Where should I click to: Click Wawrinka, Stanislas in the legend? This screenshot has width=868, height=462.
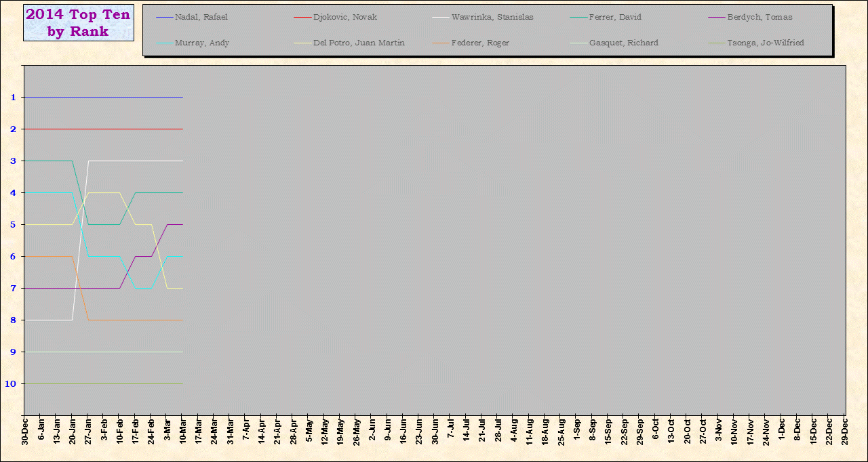[x=492, y=17]
